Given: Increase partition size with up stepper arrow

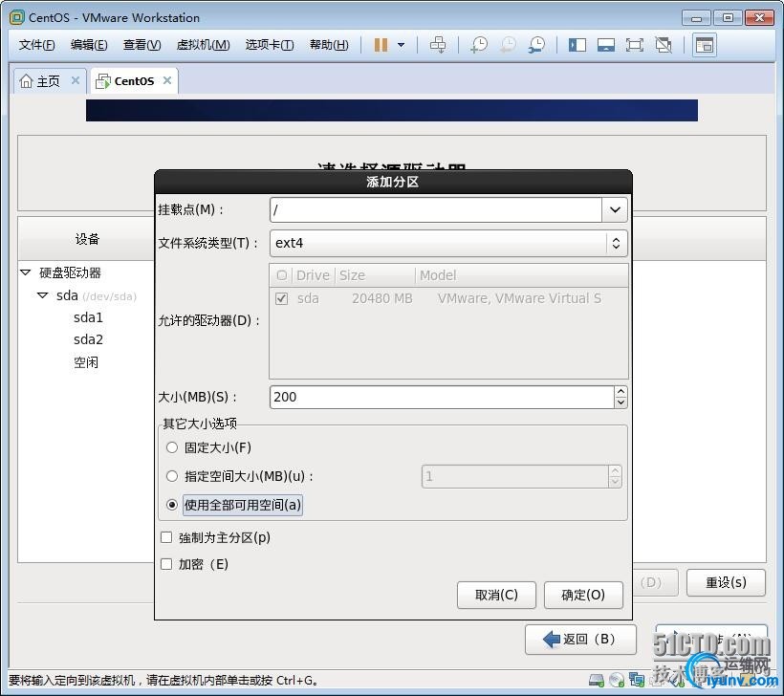Looking at the screenshot, I should click(621, 392).
